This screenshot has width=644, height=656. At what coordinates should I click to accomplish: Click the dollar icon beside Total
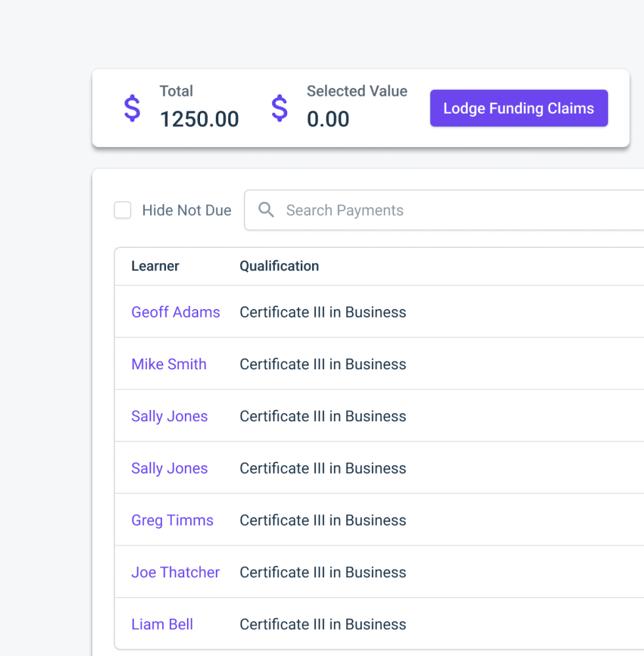click(132, 108)
